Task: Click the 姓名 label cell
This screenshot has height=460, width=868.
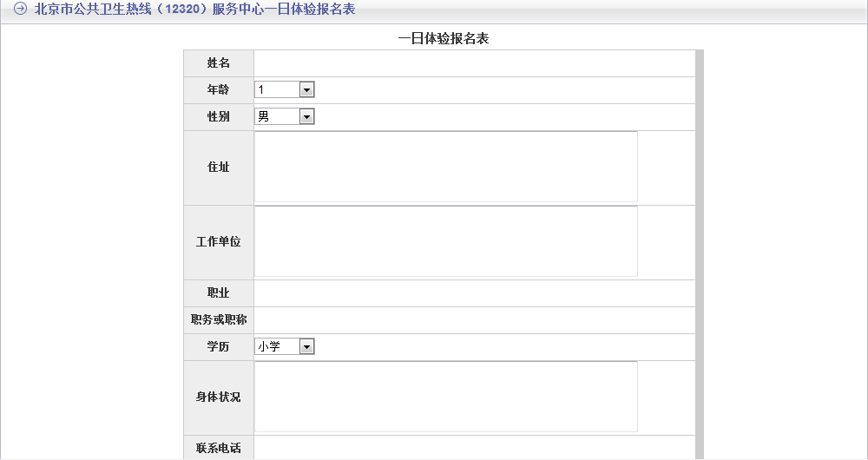Action: point(219,63)
